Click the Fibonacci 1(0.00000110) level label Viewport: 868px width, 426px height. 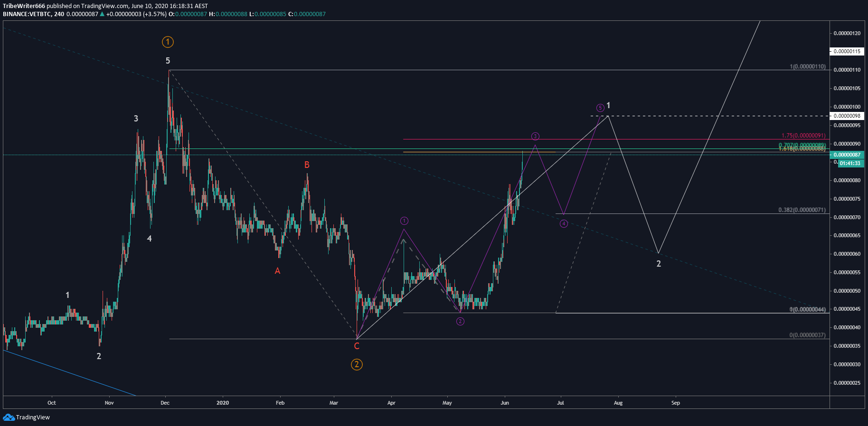808,67
